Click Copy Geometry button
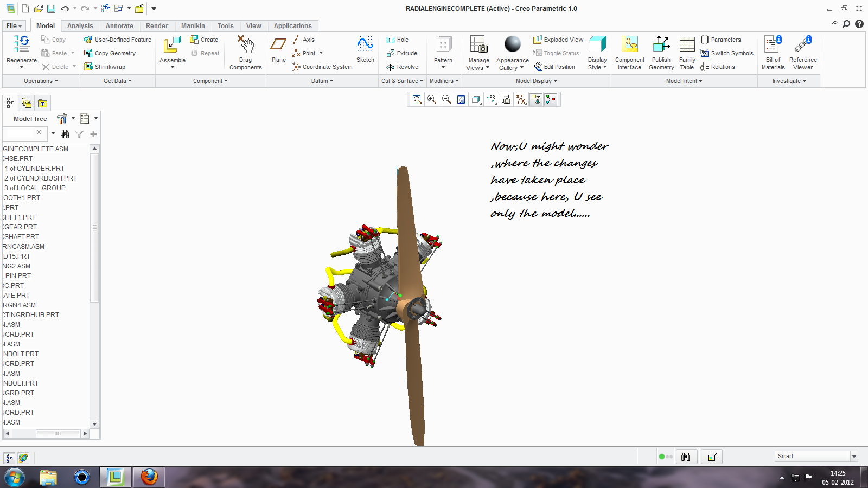This screenshot has width=868, height=488. (x=110, y=53)
